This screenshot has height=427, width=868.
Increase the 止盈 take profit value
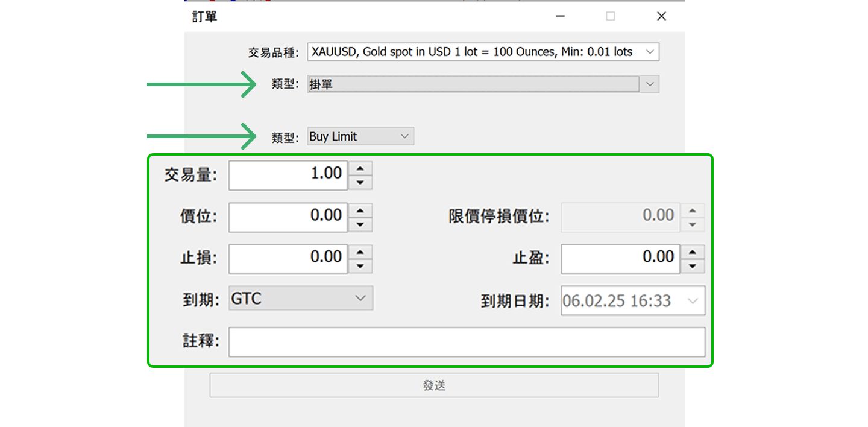693,251
